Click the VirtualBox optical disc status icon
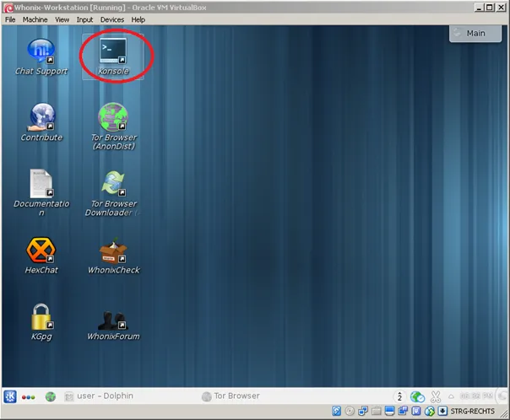Screen dimensions: 510x420 click(x=350, y=412)
